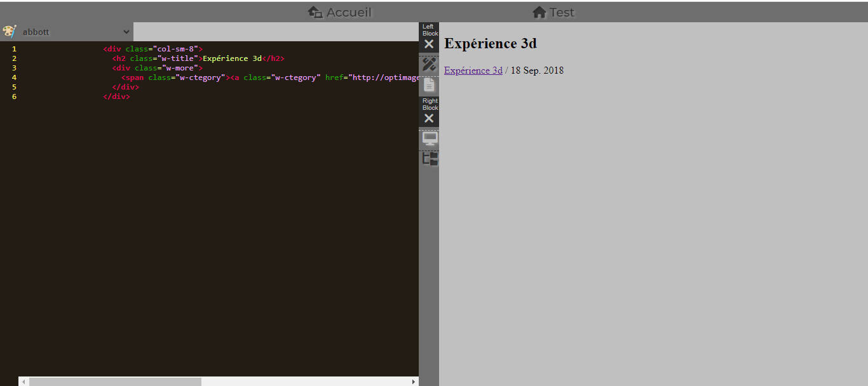
Task: Click the color palette theme icon
Action: pyautogui.click(x=10, y=32)
